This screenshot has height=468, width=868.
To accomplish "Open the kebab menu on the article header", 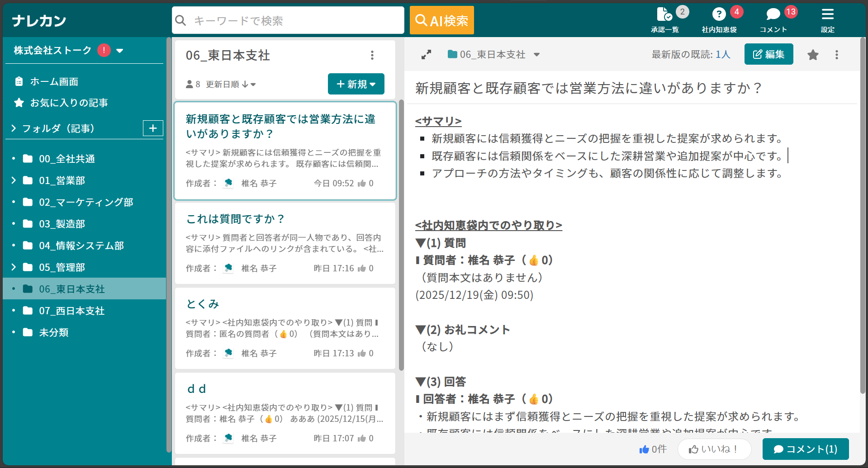I will (837, 54).
